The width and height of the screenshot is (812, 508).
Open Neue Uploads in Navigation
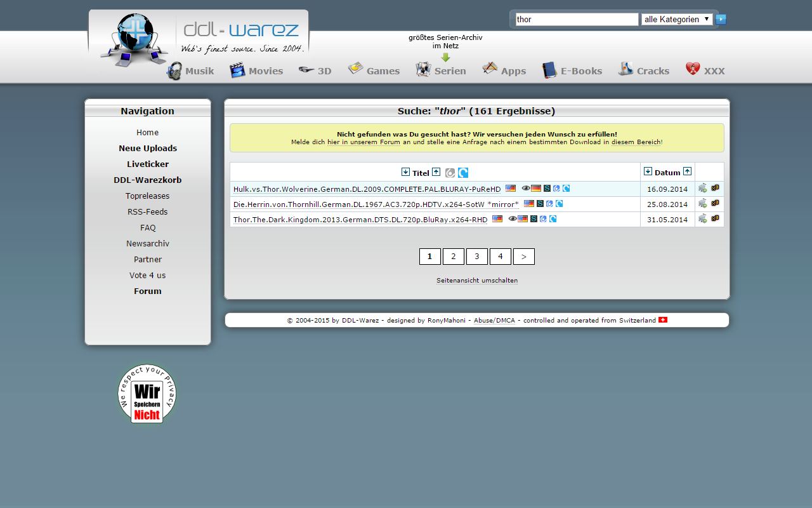pos(148,149)
